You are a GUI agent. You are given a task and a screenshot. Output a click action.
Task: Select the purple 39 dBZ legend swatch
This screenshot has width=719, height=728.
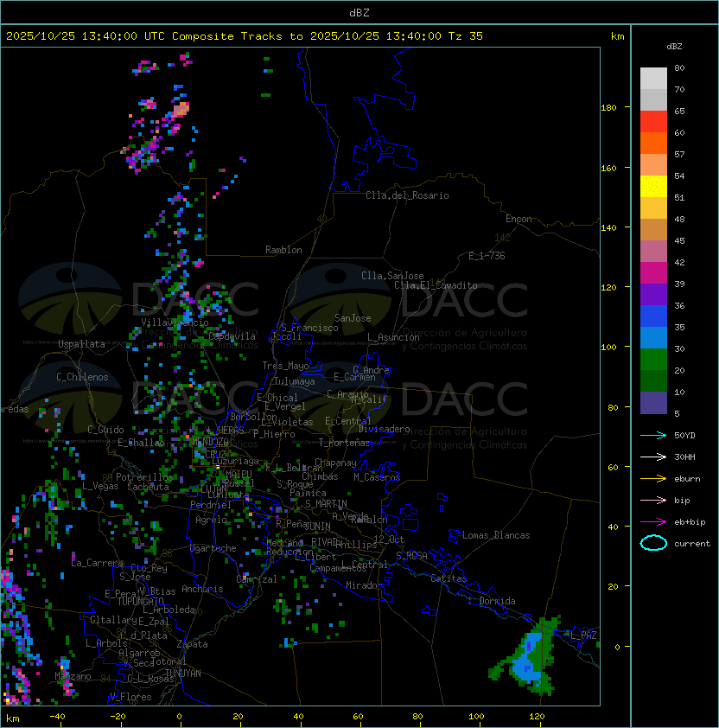click(x=653, y=294)
